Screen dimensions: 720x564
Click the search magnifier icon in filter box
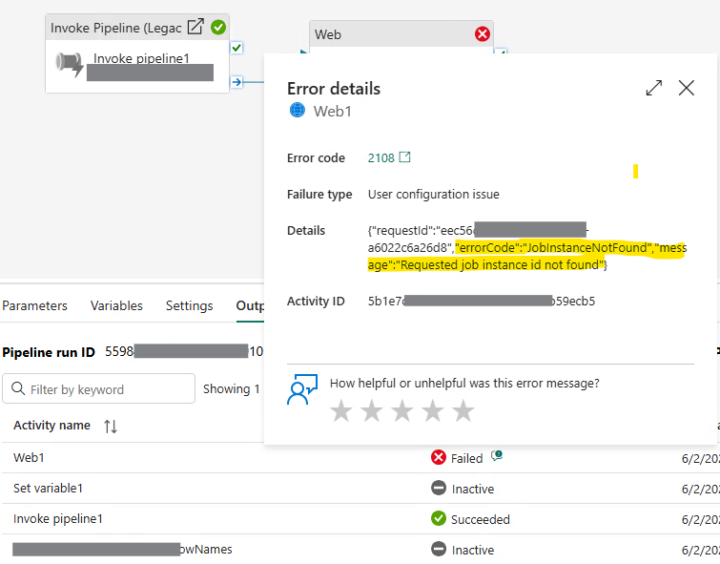coord(18,389)
